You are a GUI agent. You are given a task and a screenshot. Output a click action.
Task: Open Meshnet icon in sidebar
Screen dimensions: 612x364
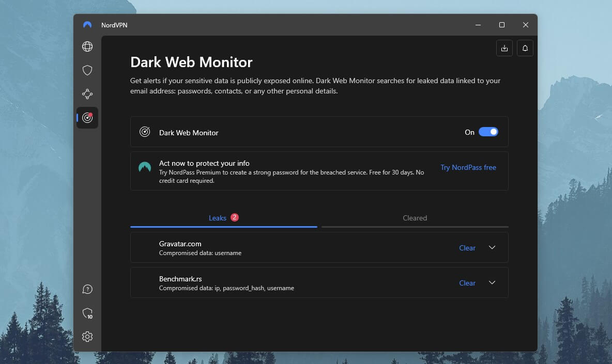point(87,94)
